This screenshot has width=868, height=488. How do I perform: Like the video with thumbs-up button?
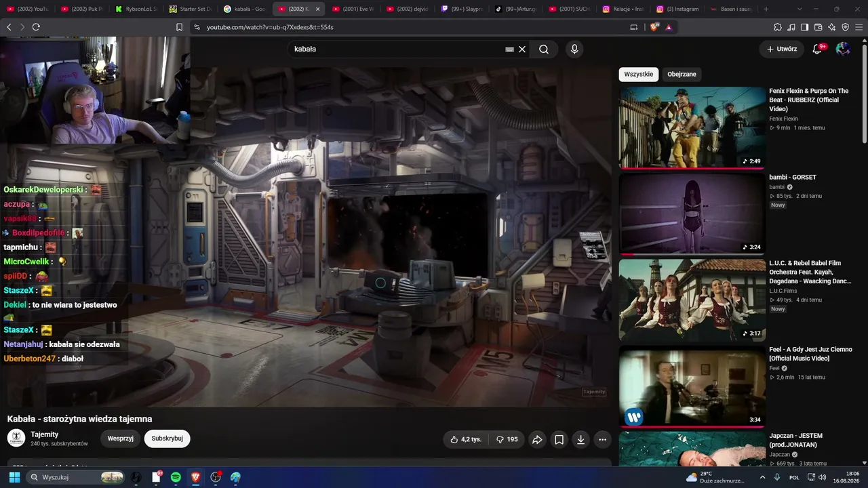[x=466, y=439]
